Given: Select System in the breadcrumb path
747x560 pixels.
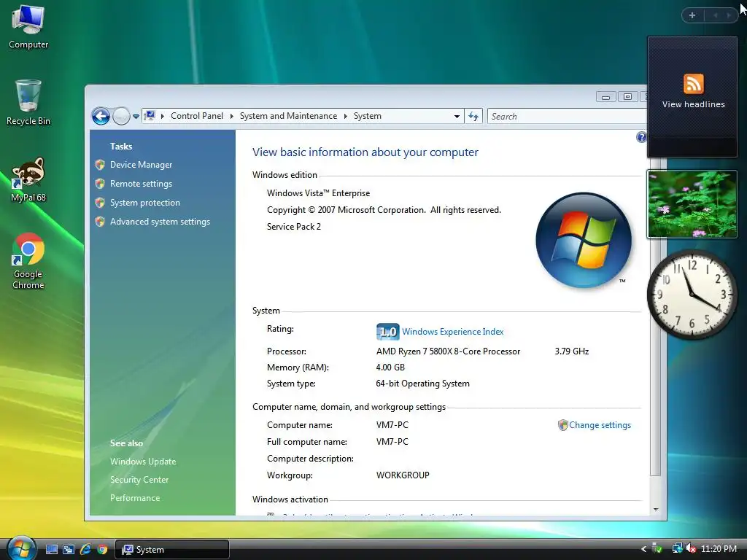Looking at the screenshot, I should coord(368,116).
